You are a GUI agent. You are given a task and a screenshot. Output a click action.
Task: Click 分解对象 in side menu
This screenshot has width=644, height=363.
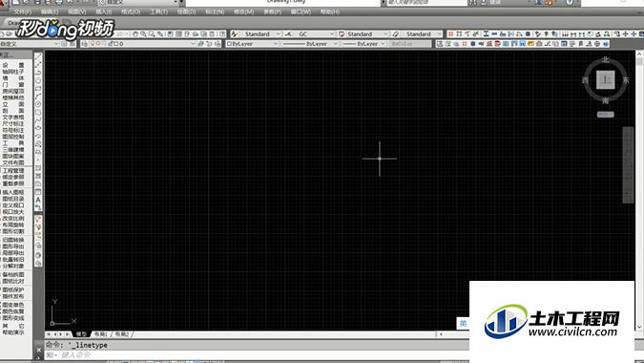pos(13,266)
